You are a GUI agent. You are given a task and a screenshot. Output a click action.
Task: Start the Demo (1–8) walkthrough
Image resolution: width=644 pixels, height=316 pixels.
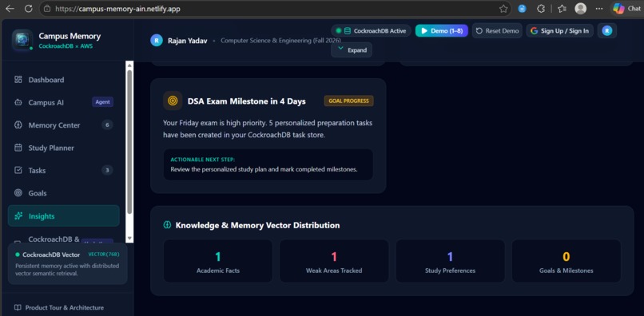click(442, 31)
